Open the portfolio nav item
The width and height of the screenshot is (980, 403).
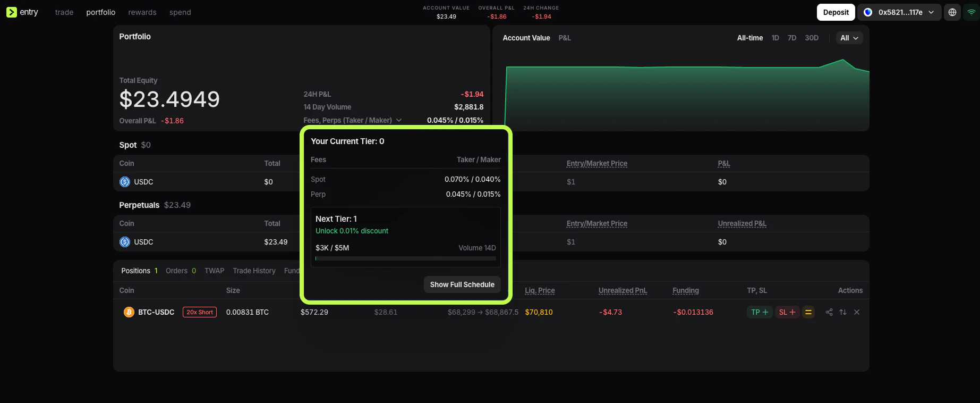pyautogui.click(x=101, y=12)
